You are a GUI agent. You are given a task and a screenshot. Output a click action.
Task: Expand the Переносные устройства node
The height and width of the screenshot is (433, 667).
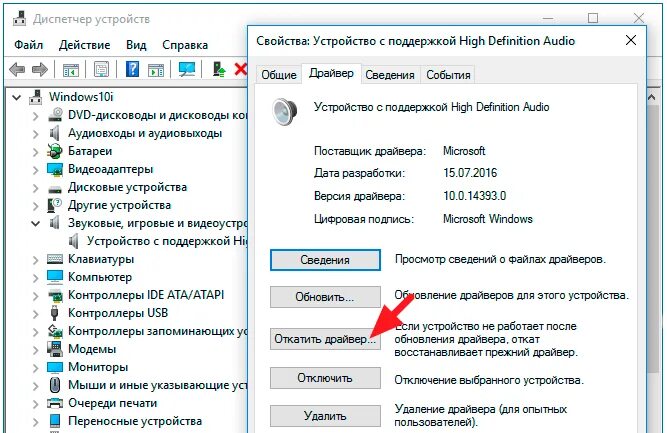[x=36, y=422]
